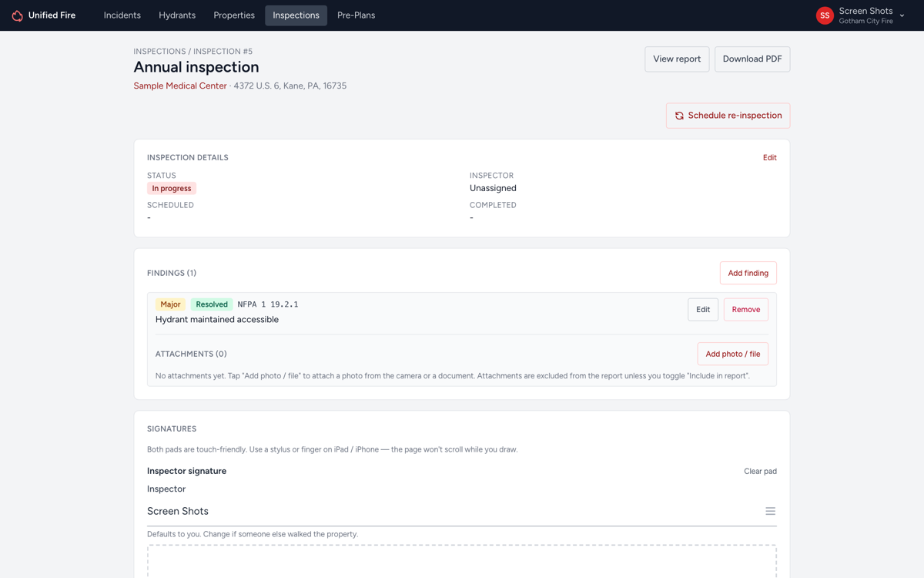Viewport: 924px width, 578px height.
Task: Click the SS user avatar
Action: pos(825,15)
